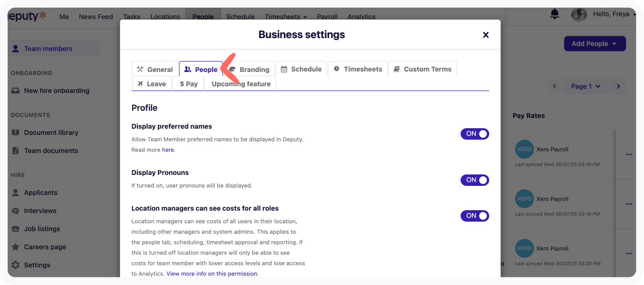Click the Interviews chat bubble icon

click(16, 211)
